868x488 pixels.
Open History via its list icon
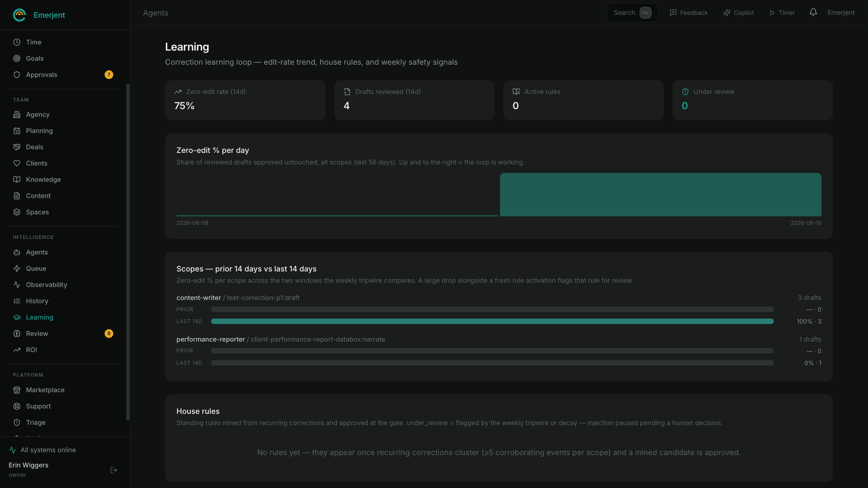click(x=17, y=301)
